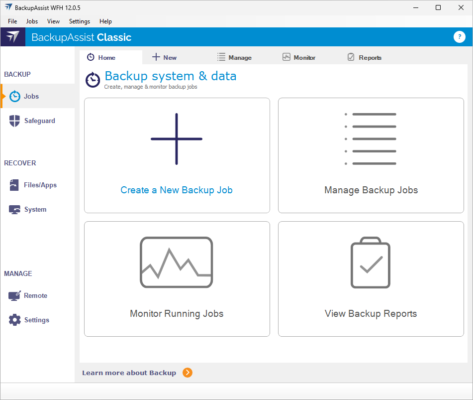Switch to the Home tab
The height and width of the screenshot is (400, 473).
(x=111, y=57)
